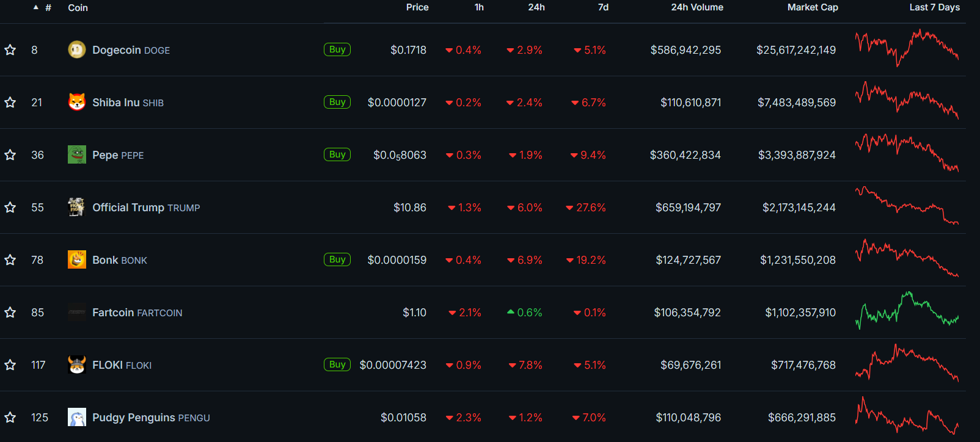
Task: Toggle the watchlist star for Pudgy Penguins
Action: (x=10, y=418)
